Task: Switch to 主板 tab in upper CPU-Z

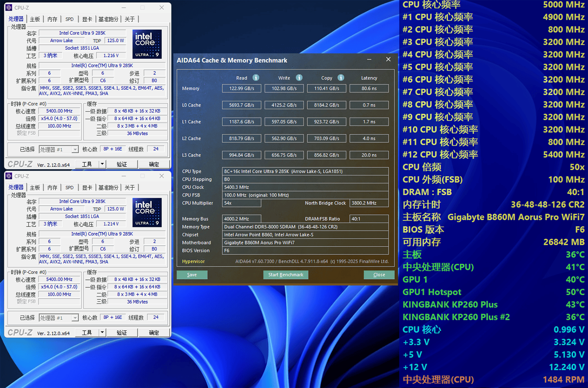Action: pyautogui.click(x=35, y=19)
